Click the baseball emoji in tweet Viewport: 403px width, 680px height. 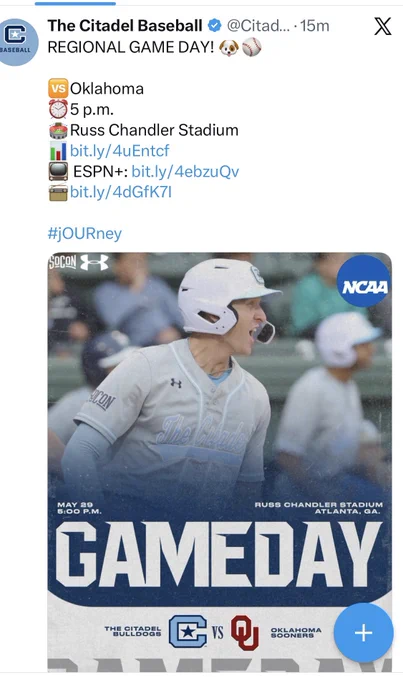[252, 47]
